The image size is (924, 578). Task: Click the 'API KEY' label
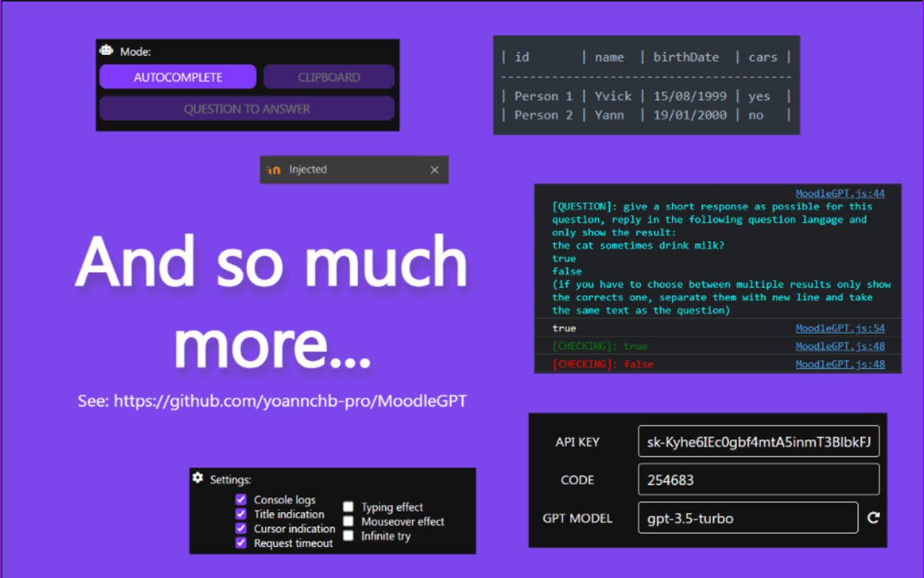(577, 442)
